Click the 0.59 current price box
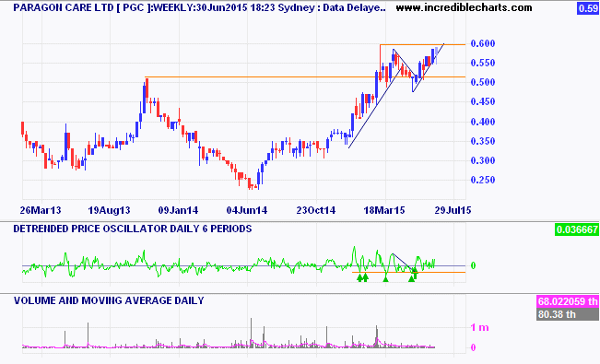Screen dimensions: 600x364 588,8
